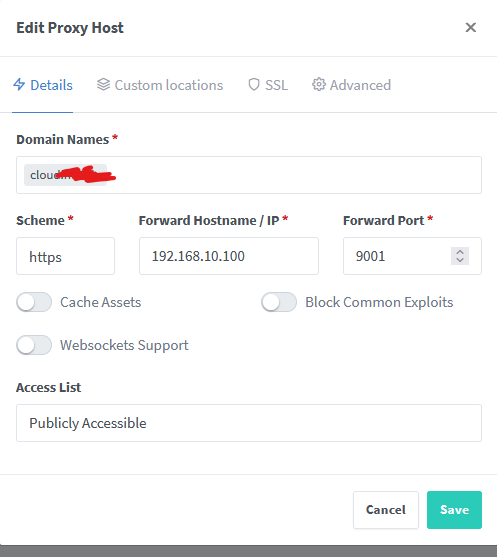
Task: Open the Scheme https dropdown
Action: click(x=65, y=256)
